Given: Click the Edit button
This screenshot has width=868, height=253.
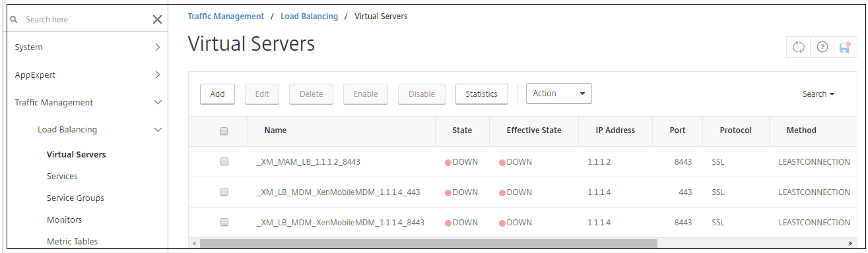Looking at the screenshot, I should 262,94.
